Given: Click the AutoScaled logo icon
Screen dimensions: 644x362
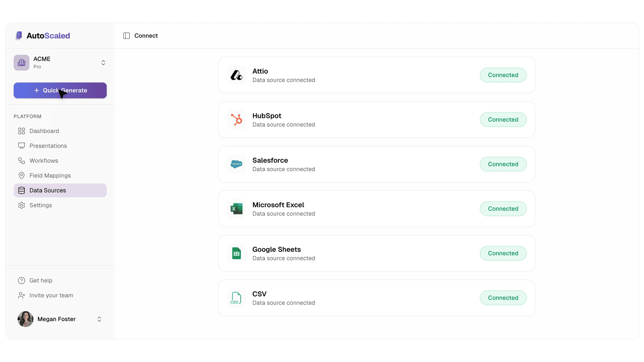Looking at the screenshot, I should pyautogui.click(x=19, y=36).
